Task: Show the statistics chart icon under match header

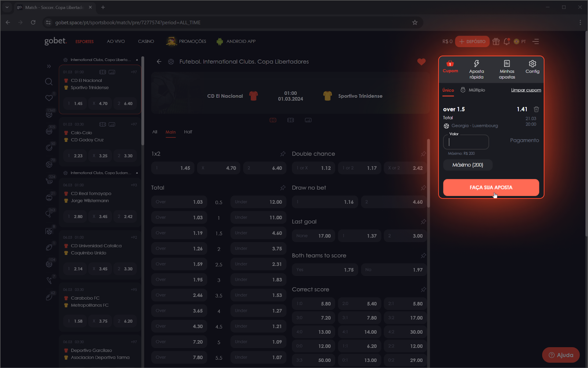Action: [x=308, y=120]
